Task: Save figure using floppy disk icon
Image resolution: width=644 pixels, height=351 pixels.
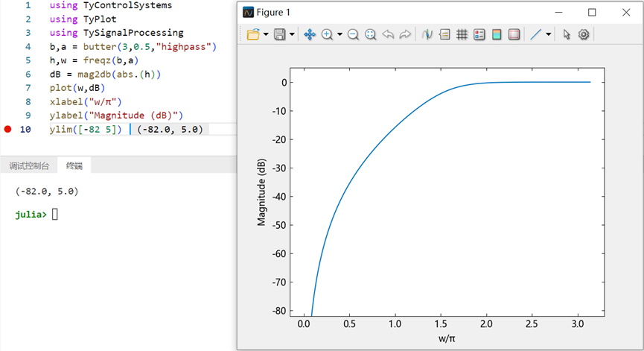Action: [280, 34]
